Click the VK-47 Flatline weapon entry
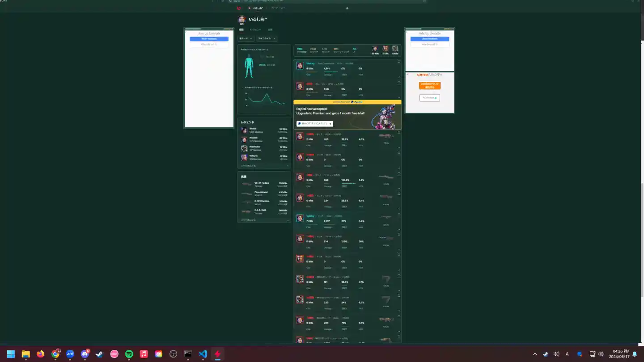Screen dimensions: 644x362 click(264, 184)
